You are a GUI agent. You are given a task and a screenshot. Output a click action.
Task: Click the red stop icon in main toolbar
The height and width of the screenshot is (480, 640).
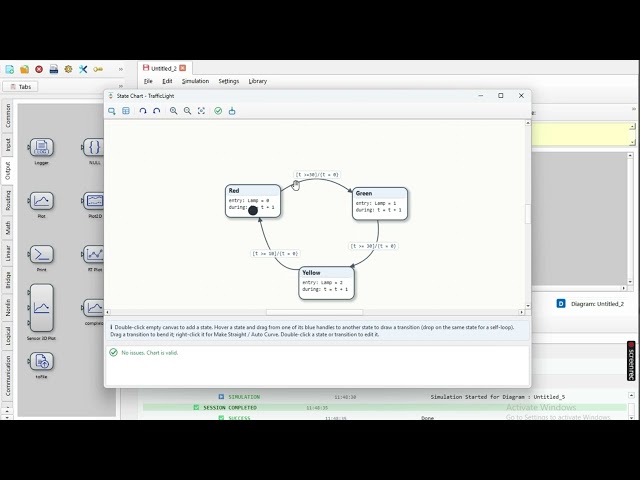[x=39, y=69]
